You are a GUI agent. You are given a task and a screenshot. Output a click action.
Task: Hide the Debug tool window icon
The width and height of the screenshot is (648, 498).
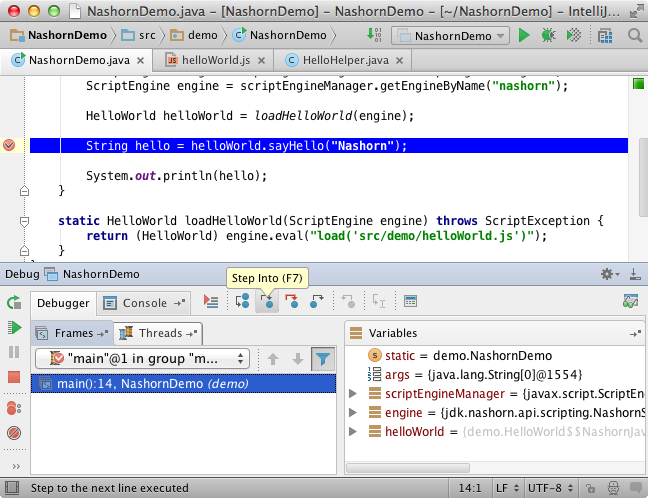tap(635, 274)
